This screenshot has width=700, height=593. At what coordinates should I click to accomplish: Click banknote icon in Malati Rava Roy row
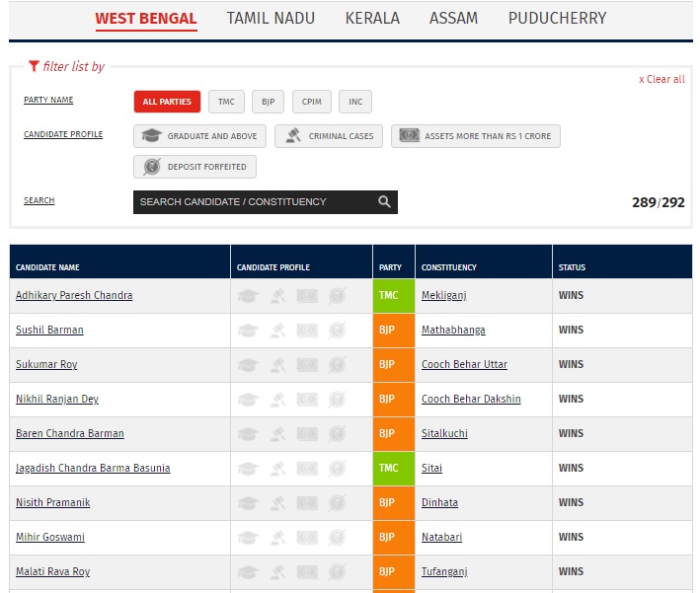point(307,571)
